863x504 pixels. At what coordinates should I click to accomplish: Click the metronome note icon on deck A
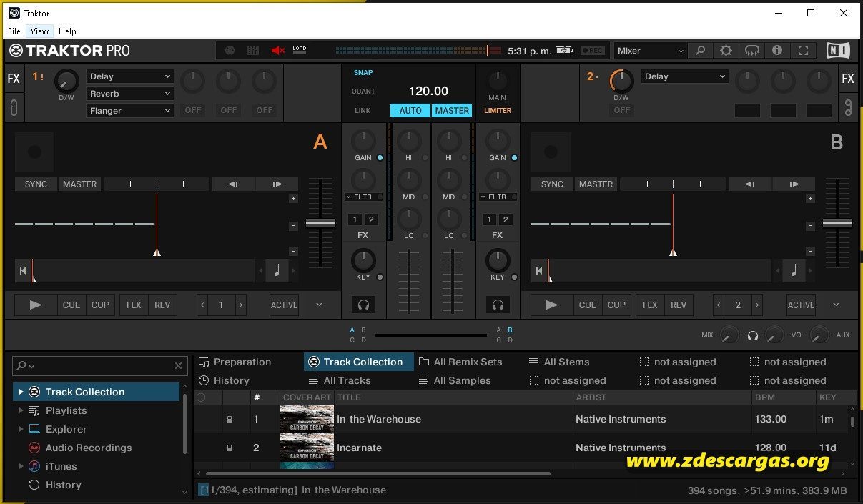click(277, 270)
